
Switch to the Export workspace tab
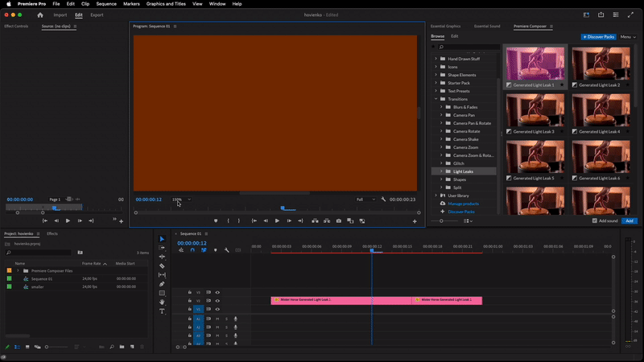97,15
